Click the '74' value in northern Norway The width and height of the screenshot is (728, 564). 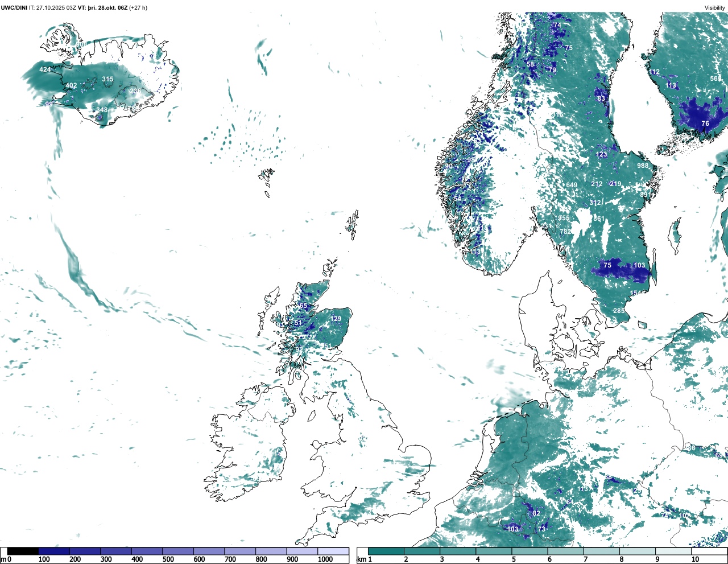pyautogui.click(x=557, y=26)
